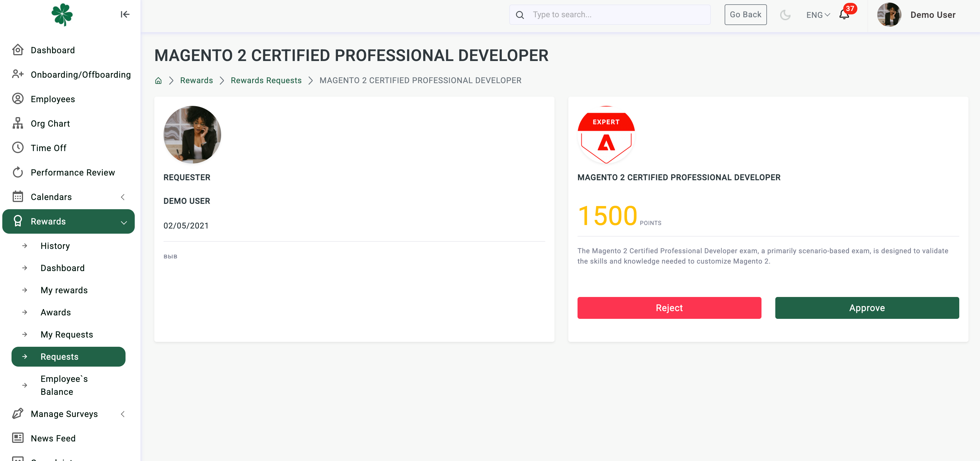Image resolution: width=980 pixels, height=461 pixels.
Task: Click the arrow icon beside History
Action: point(25,246)
